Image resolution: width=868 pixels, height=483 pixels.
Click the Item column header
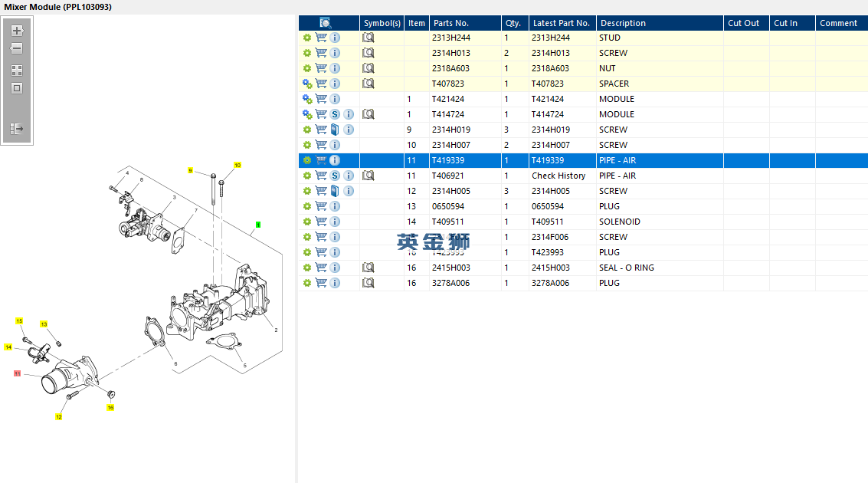[416, 23]
